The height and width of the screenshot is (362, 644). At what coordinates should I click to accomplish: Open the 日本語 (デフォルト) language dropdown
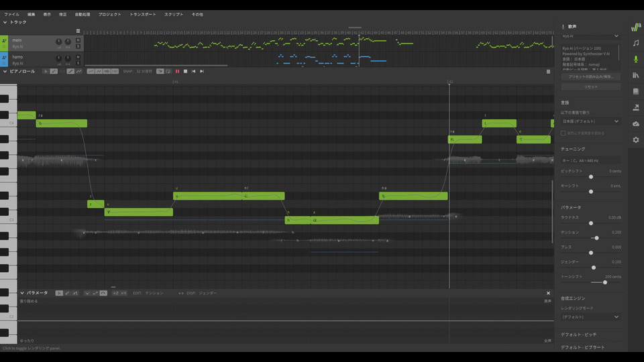point(590,121)
